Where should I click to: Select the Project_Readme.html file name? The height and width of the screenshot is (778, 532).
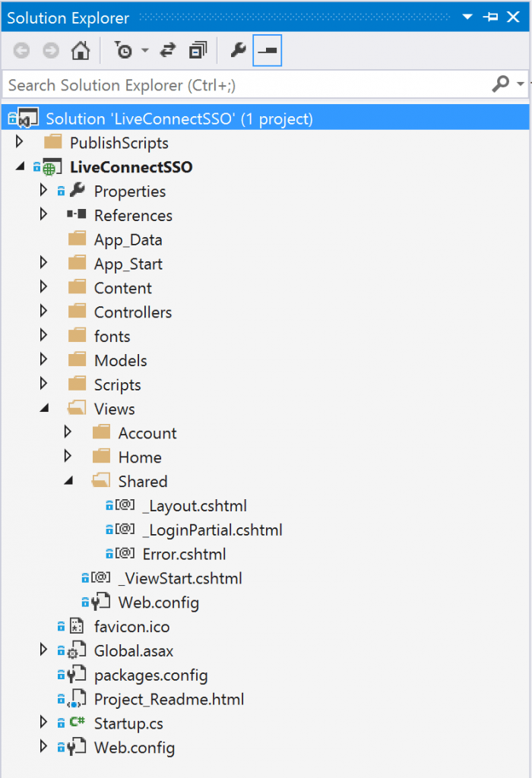point(169,699)
